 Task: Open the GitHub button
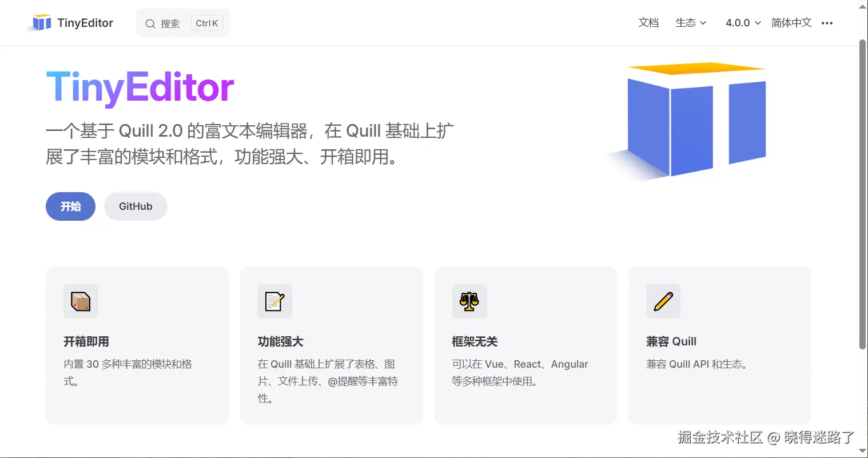click(x=136, y=206)
